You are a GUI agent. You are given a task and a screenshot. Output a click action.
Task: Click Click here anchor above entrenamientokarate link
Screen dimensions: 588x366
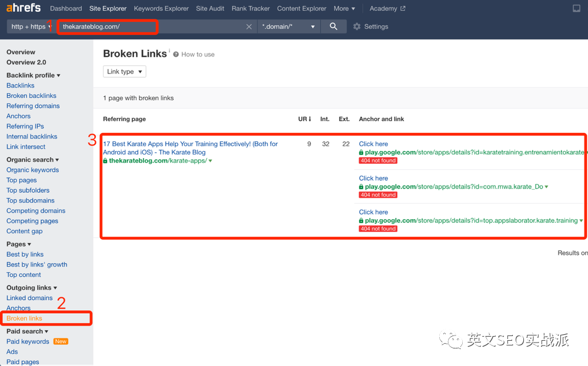click(373, 144)
